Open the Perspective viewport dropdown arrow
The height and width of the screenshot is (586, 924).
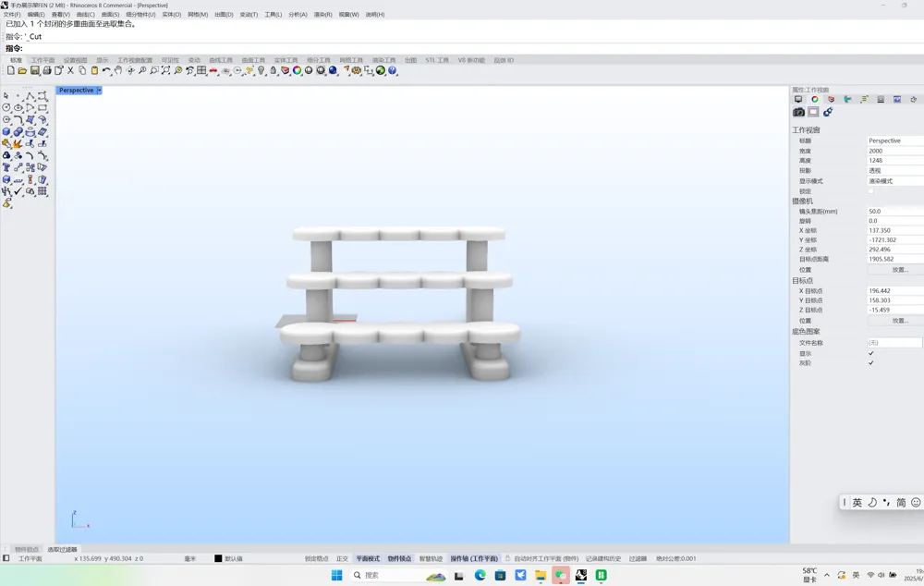[100, 91]
